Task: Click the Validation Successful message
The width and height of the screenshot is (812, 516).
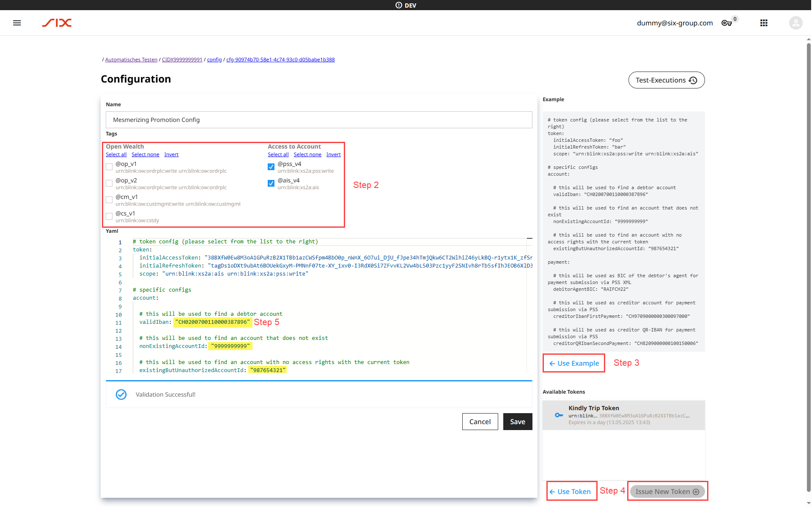Action: [x=165, y=395]
